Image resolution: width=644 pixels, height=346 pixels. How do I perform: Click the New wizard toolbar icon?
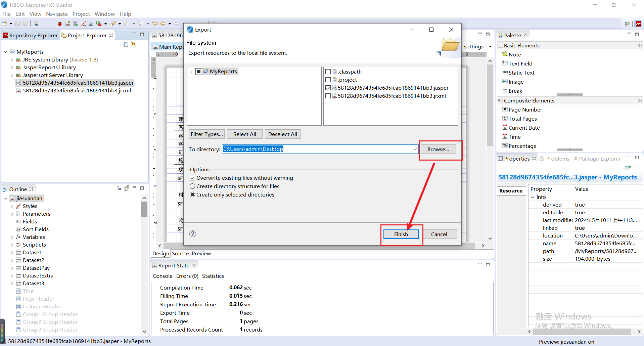(x=4, y=24)
